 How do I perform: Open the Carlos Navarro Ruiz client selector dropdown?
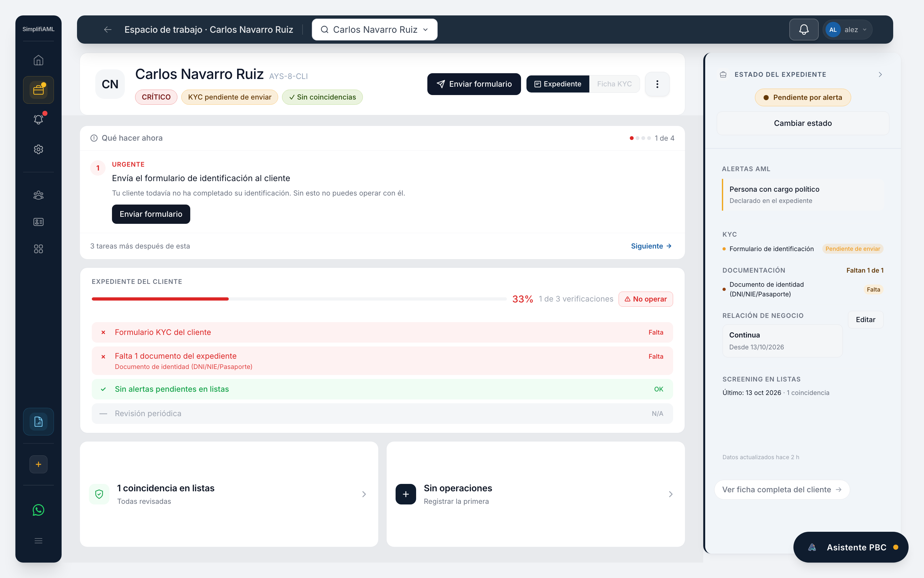pos(374,30)
